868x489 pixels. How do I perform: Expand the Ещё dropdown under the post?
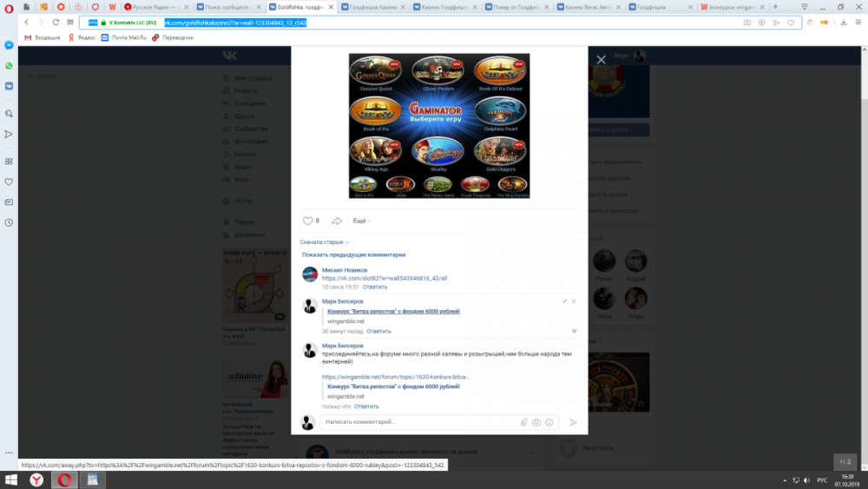point(361,221)
